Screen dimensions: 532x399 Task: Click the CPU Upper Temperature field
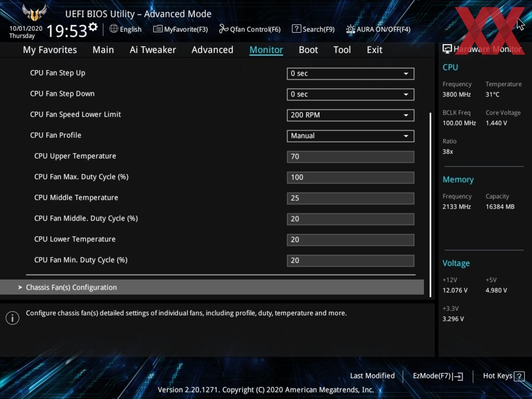pos(350,156)
